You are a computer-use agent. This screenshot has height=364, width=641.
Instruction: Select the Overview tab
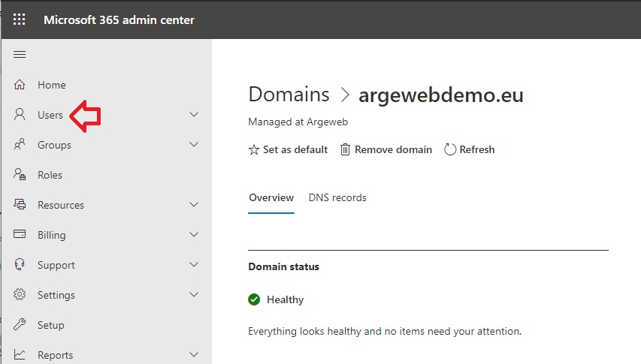[x=271, y=198]
